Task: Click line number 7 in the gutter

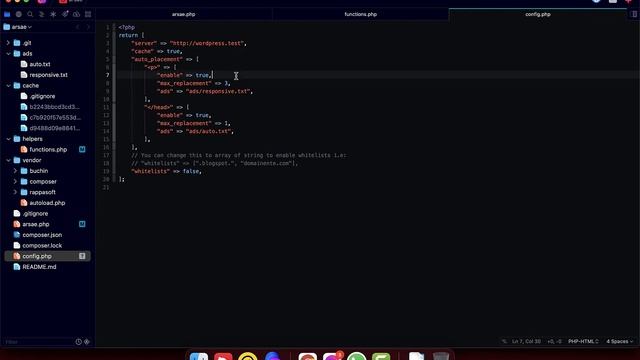Action: pos(107,75)
